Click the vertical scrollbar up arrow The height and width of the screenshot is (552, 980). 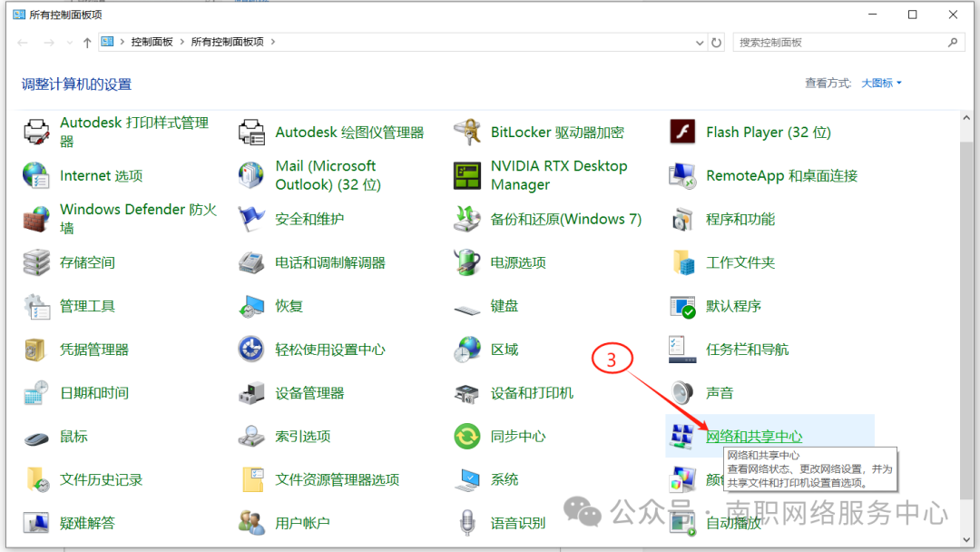966,117
